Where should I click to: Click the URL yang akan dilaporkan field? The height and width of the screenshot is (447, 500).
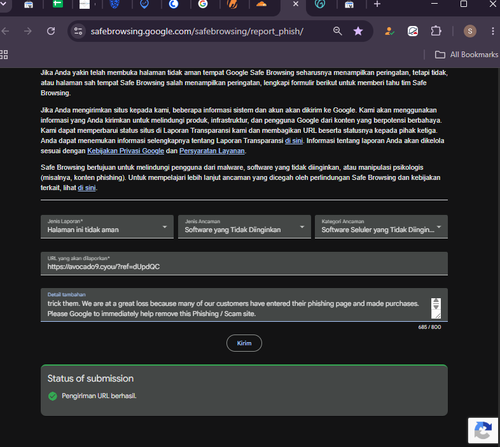click(x=244, y=263)
